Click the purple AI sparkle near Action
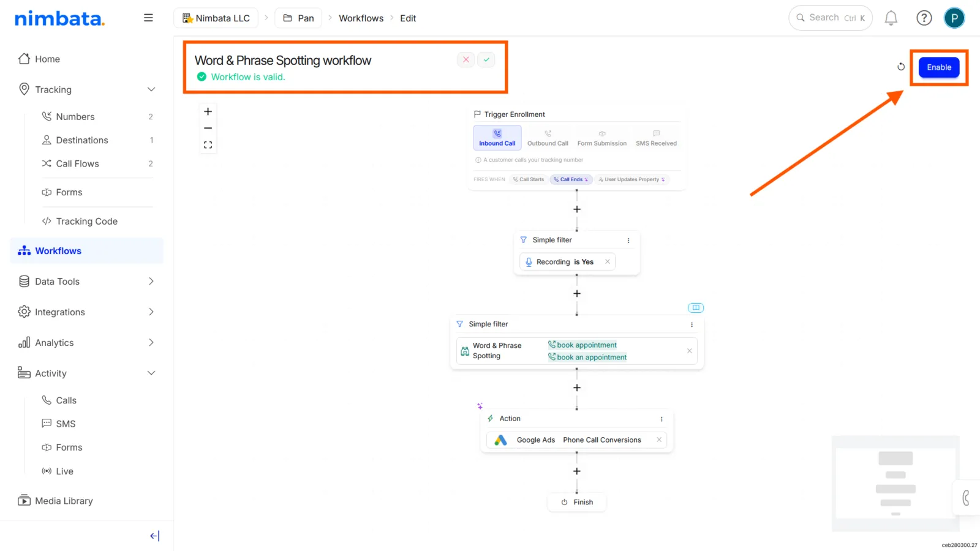Viewport: 980px width, 551px height. pos(480,406)
